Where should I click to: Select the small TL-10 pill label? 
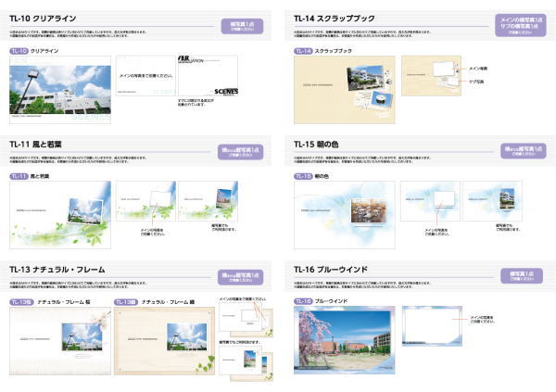click(19, 51)
